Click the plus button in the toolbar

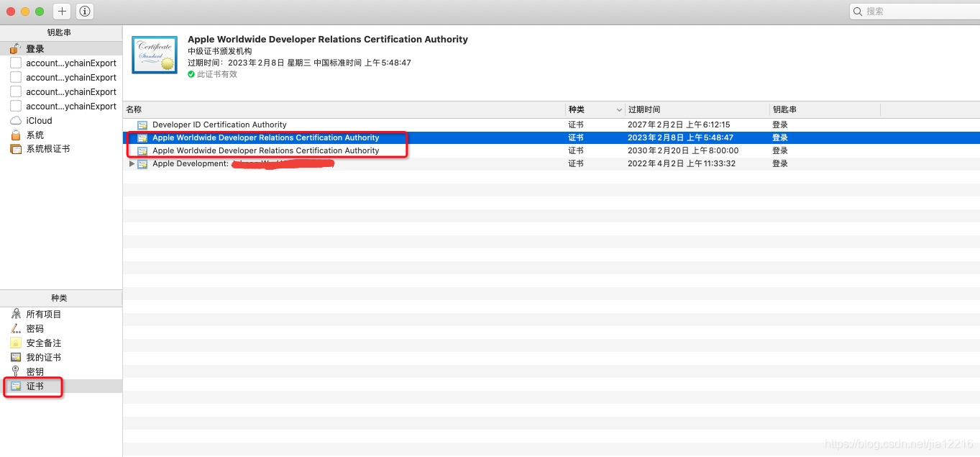click(62, 12)
